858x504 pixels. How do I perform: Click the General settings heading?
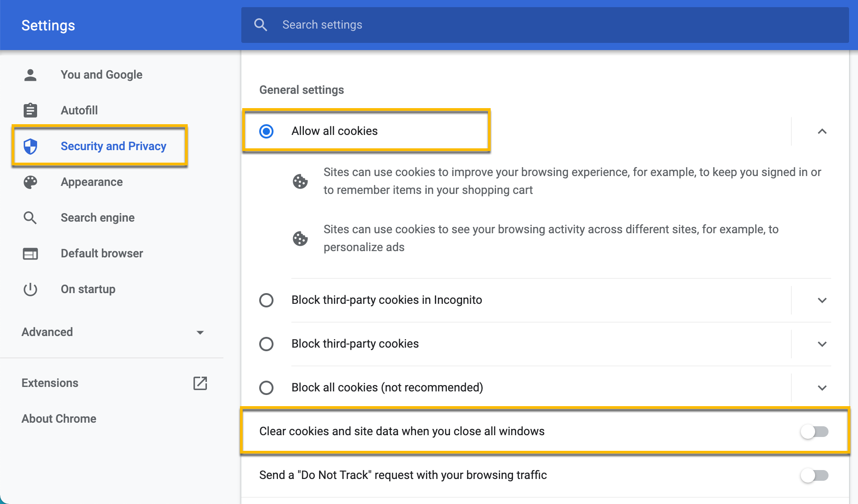(302, 90)
